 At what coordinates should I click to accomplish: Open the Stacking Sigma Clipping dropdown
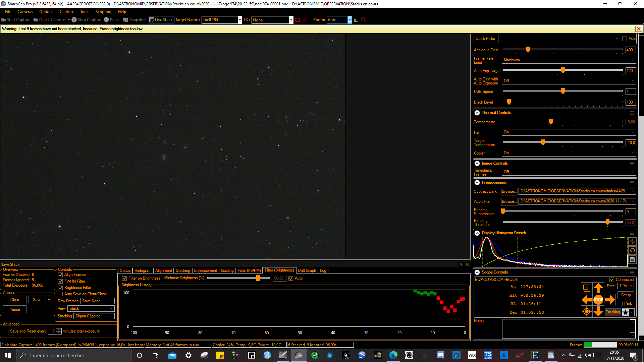(94, 316)
